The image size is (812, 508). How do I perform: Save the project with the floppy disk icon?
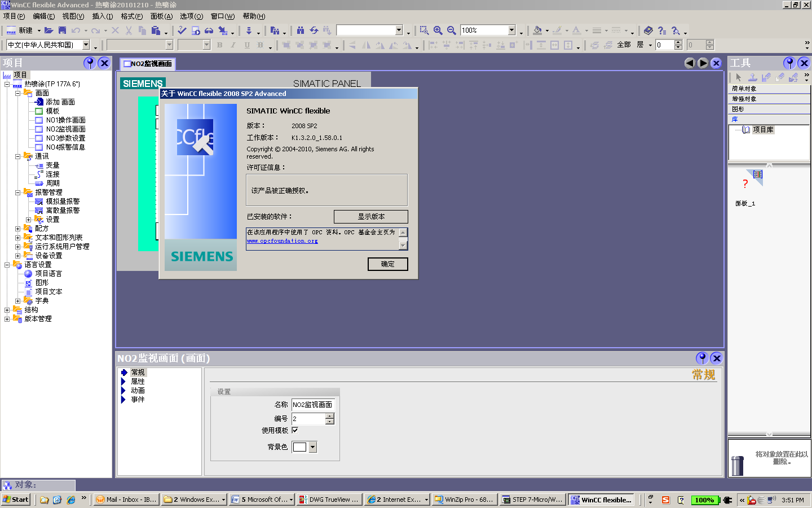tap(62, 30)
